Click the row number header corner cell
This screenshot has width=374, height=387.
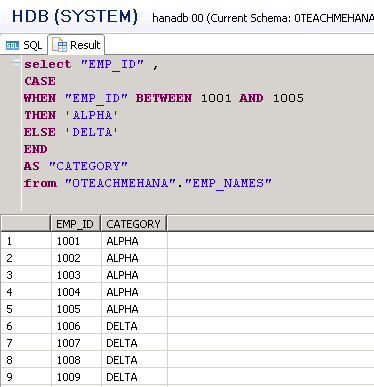(26, 224)
